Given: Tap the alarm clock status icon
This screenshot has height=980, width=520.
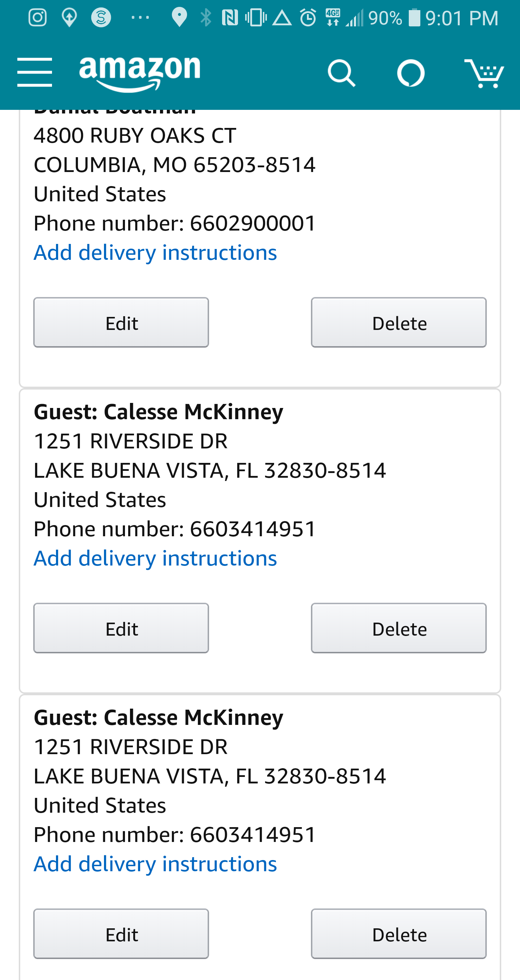Looking at the screenshot, I should 308,17.
